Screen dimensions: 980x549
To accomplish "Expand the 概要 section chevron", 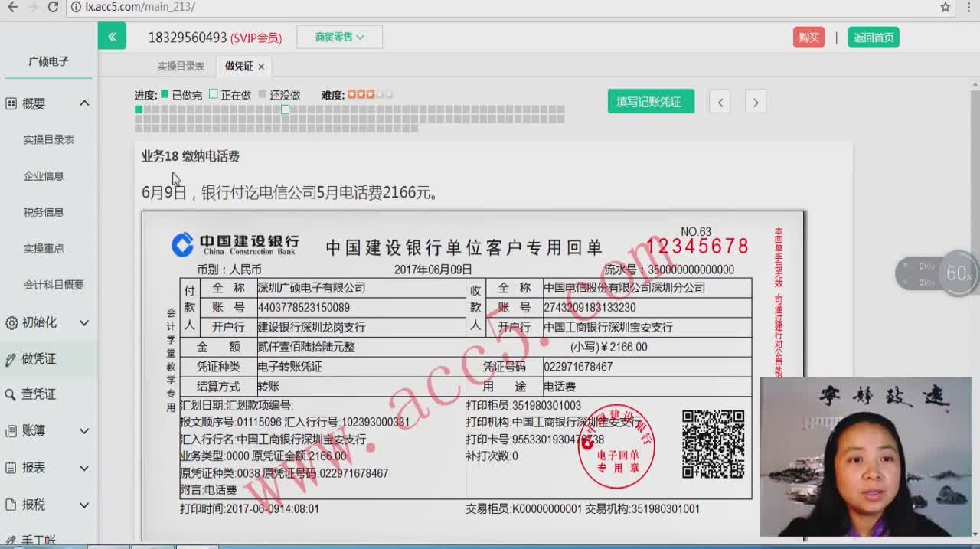I will tap(84, 103).
